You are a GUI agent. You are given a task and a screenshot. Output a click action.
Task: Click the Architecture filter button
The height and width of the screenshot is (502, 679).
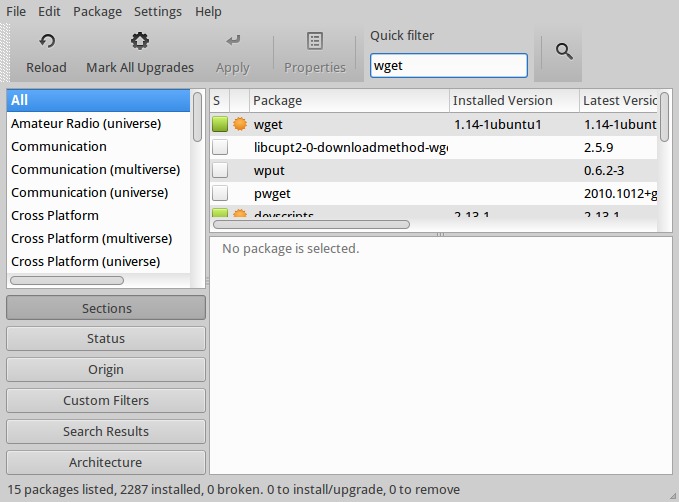106,462
